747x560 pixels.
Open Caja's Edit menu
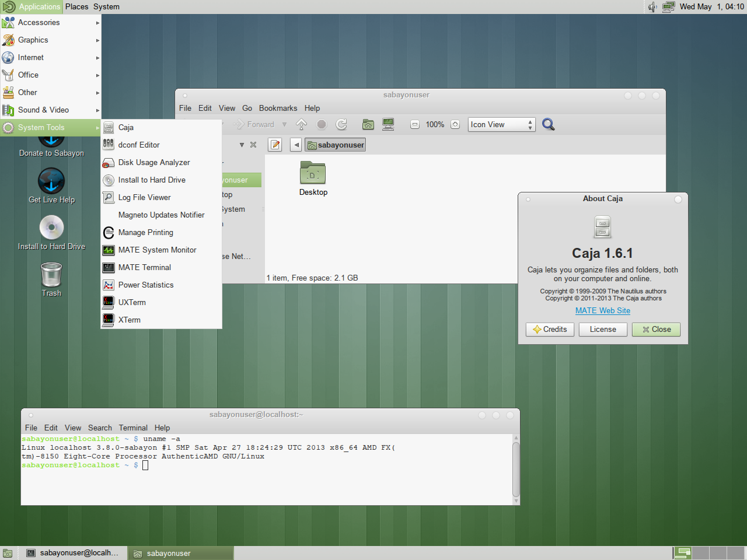[x=205, y=108]
